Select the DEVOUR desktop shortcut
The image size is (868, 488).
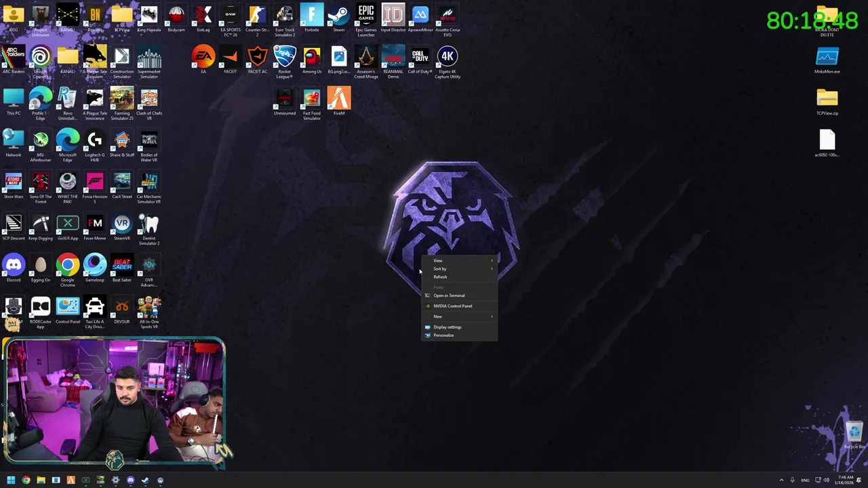122,310
